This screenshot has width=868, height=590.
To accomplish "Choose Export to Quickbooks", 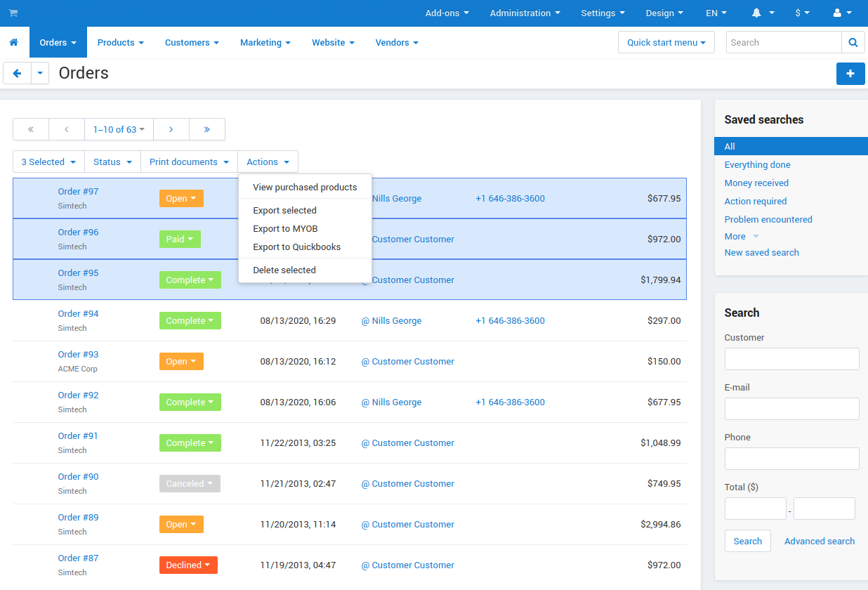I will click(x=297, y=247).
